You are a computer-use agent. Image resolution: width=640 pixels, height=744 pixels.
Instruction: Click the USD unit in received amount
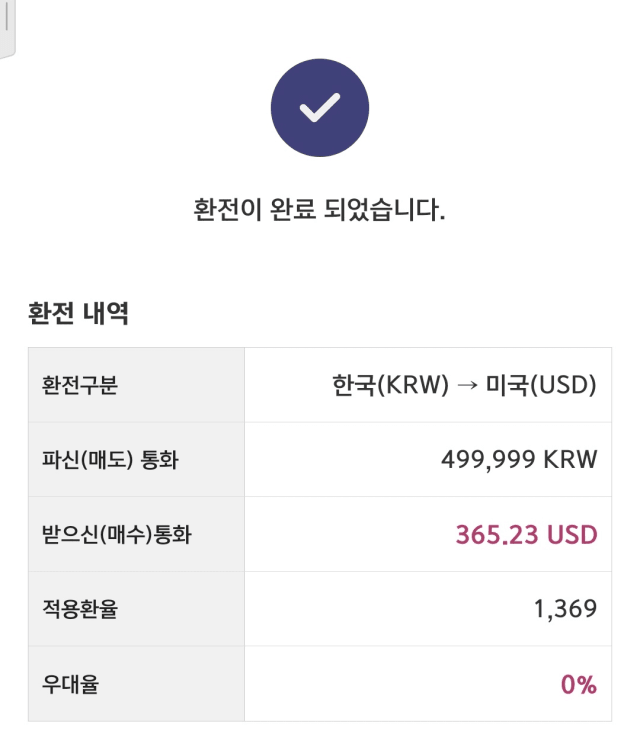pos(572,534)
